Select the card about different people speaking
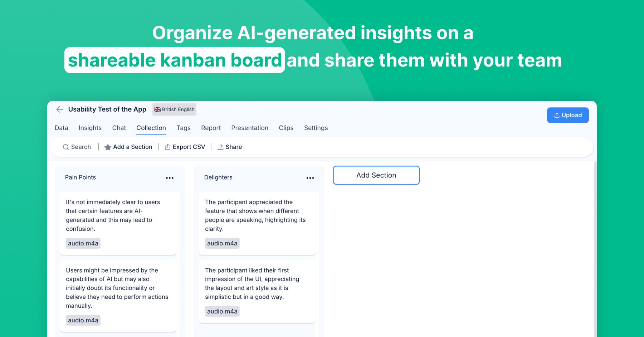 pos(257,215)
